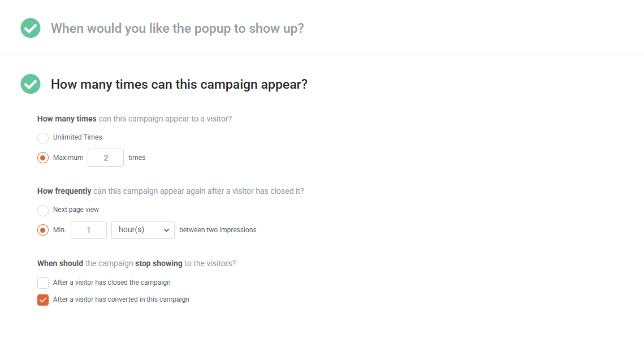Click the minimum interval number input
The width and height of the screenshot is (644, 339).
click(89, 230)
